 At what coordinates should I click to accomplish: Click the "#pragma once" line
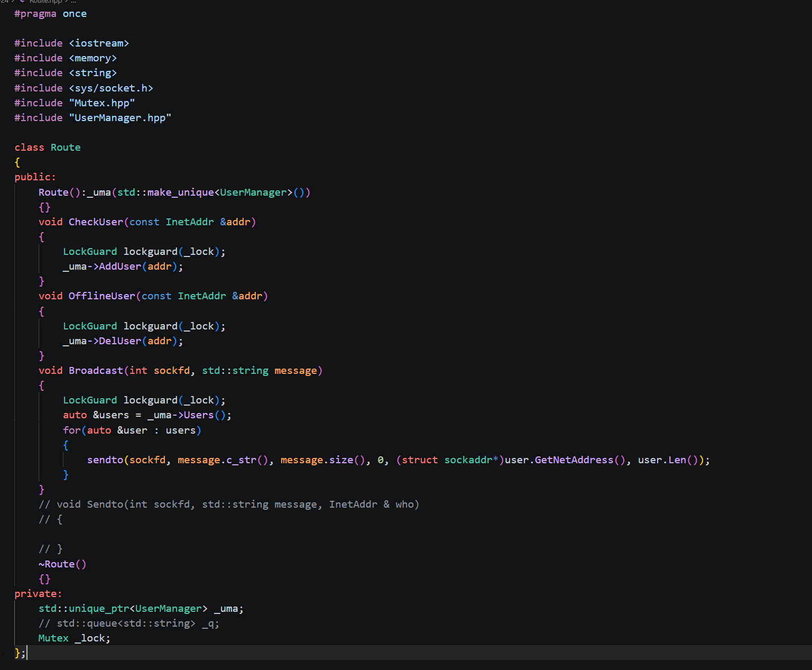[x=51, y=14]
